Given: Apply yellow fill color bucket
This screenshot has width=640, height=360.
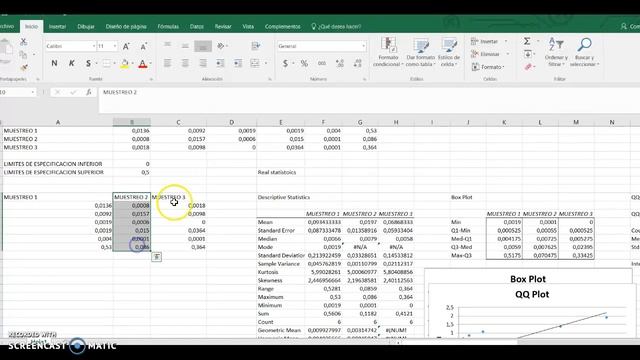Looking at the screenshot, I should (x=124, y=64).
